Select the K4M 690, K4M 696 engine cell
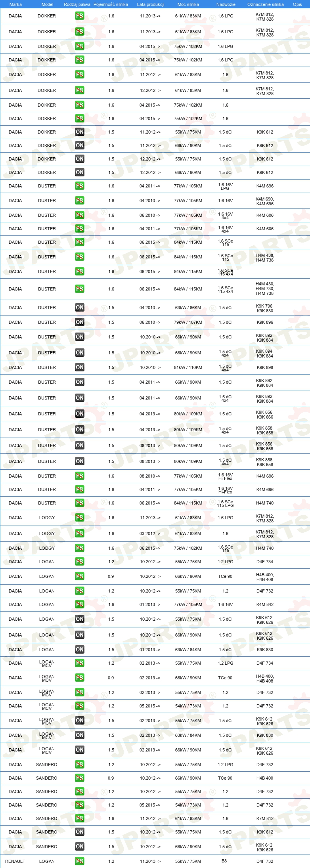 265,201
